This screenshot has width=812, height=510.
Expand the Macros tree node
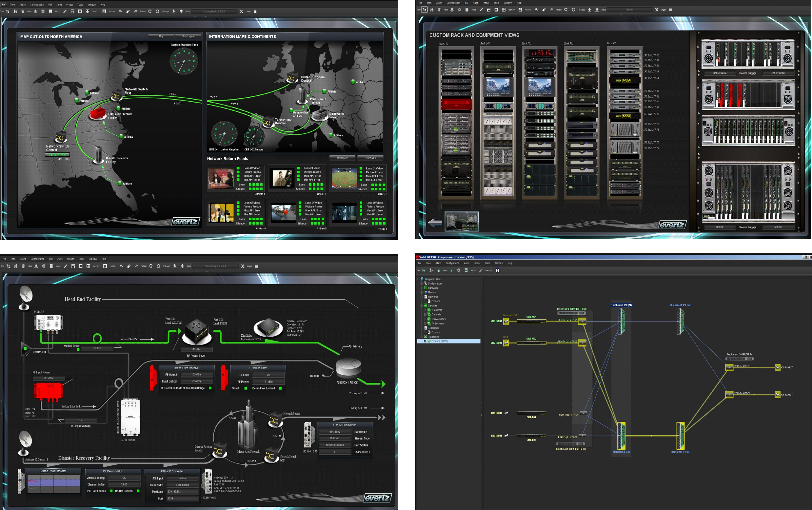[422, 292]
